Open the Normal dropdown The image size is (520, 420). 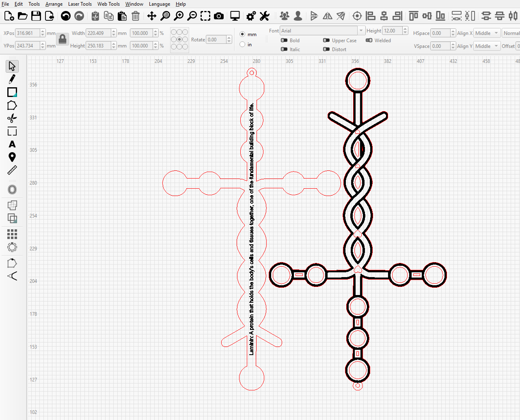(x=511, y=33)
